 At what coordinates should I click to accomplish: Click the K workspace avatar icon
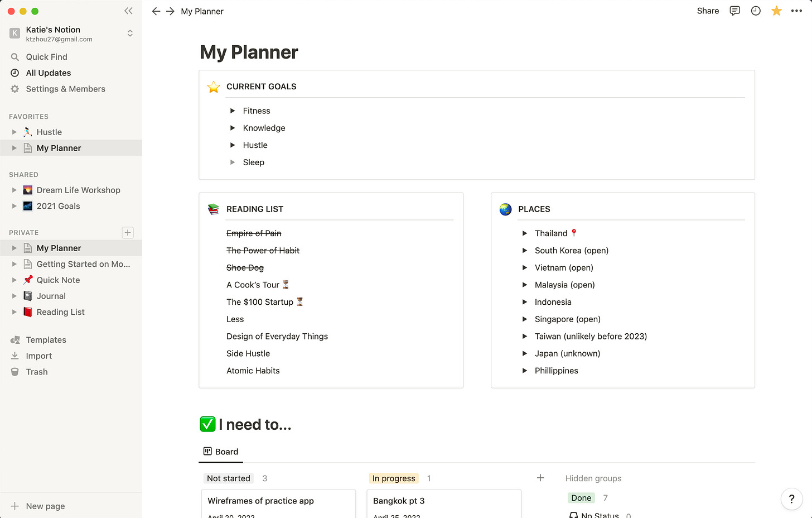coord(15,33)
